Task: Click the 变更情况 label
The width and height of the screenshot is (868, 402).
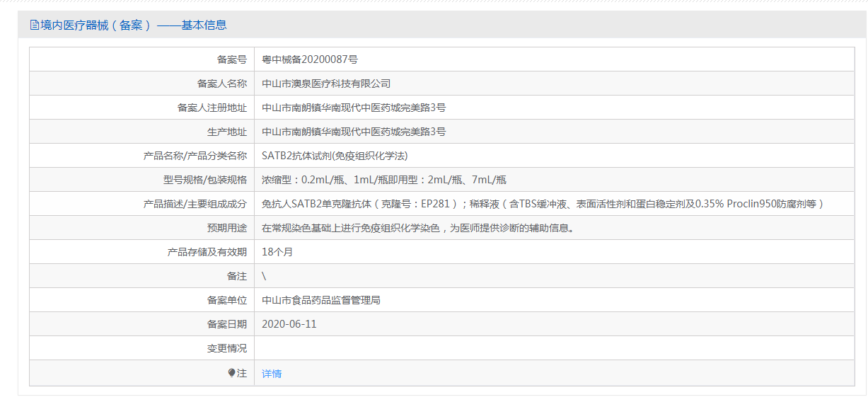Action: [227, 348]
